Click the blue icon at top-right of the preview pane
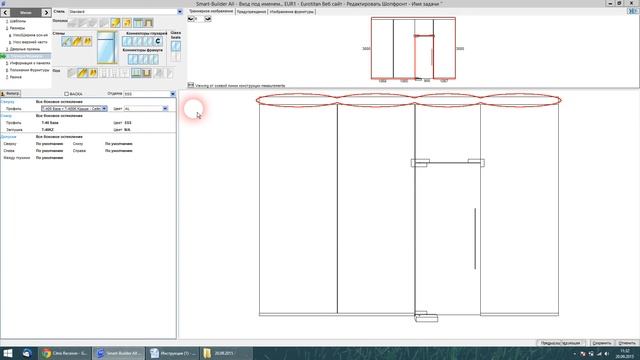This screenshot has height=360, width=640. pos(633,11)
